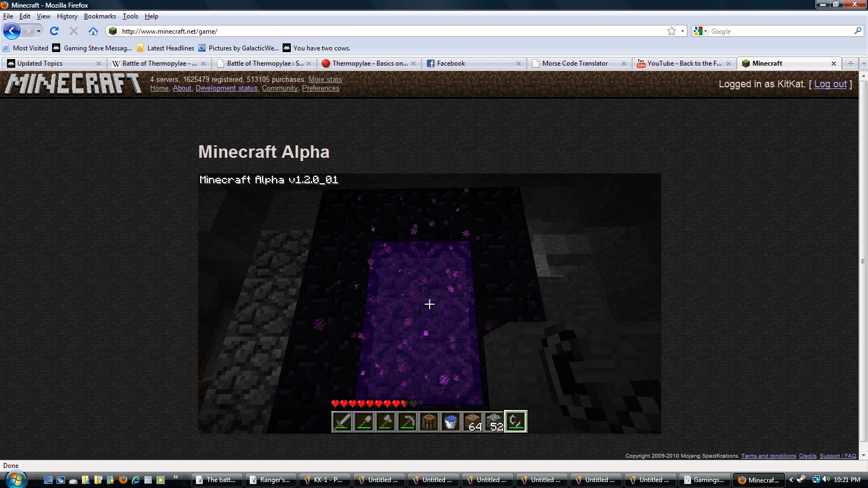Open the You have two cows bookmark

[317, 48]
